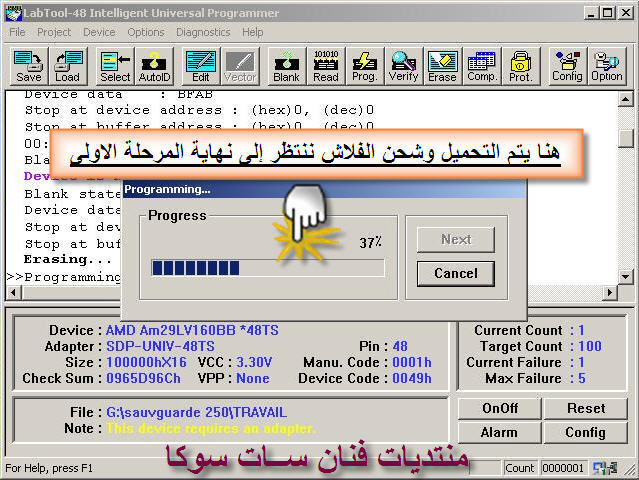Click the Save toolbar icon
The width and height of the screenshot is (639, 480).
click(29, 66)
